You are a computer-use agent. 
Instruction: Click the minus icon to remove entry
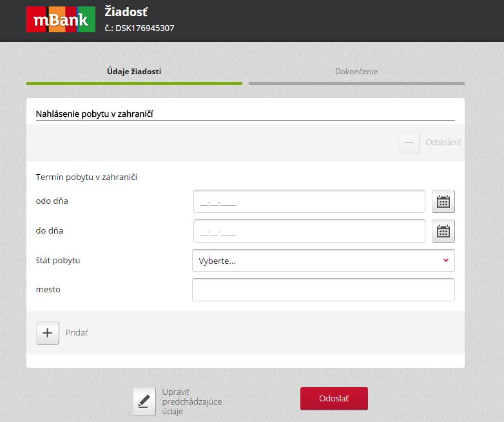409,142
